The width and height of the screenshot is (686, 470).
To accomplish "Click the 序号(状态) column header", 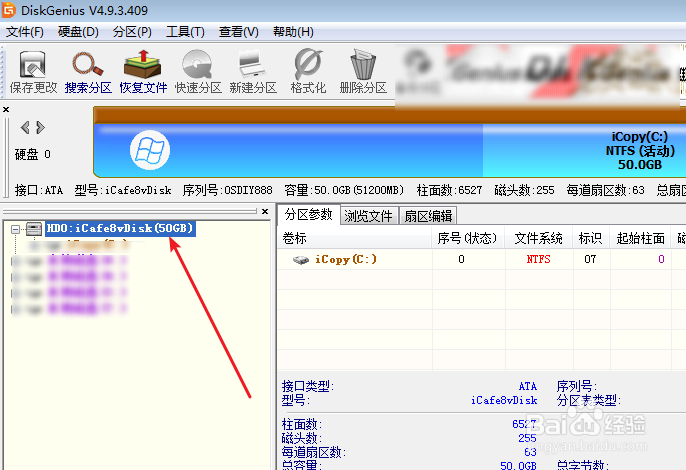I will click(467, 239).
